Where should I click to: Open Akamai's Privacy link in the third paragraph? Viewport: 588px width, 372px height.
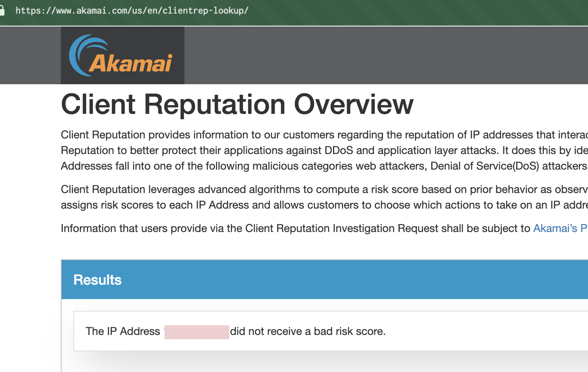(x=560, y=229)
